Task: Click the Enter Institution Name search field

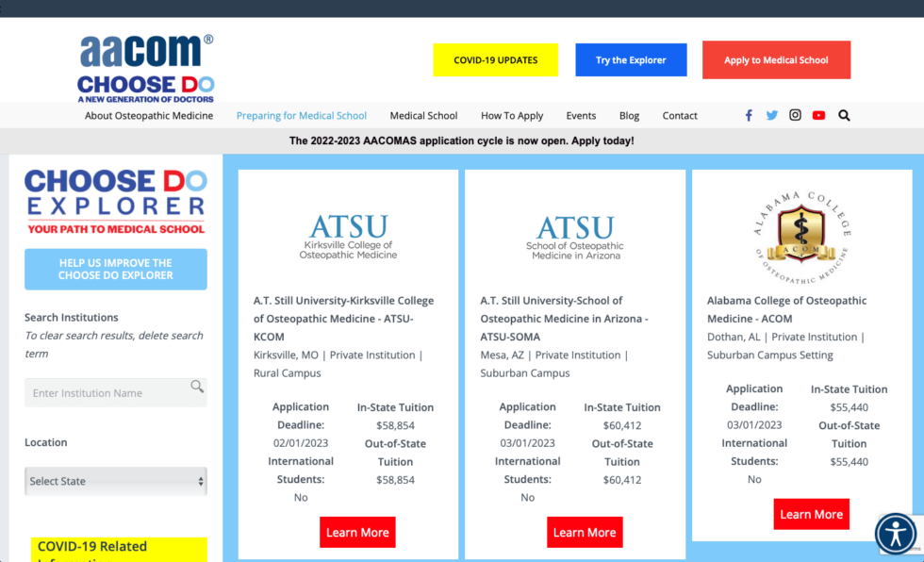Action: point(104,391)
